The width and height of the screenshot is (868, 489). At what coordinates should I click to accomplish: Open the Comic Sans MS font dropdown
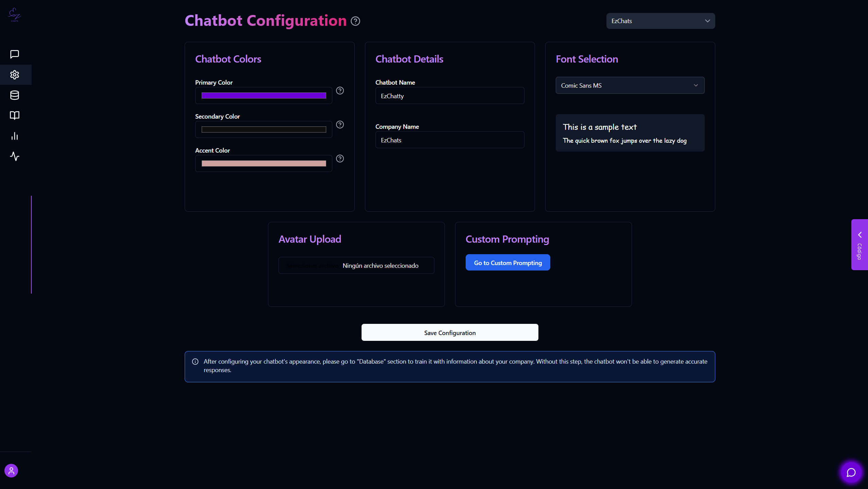pos(630,86)
